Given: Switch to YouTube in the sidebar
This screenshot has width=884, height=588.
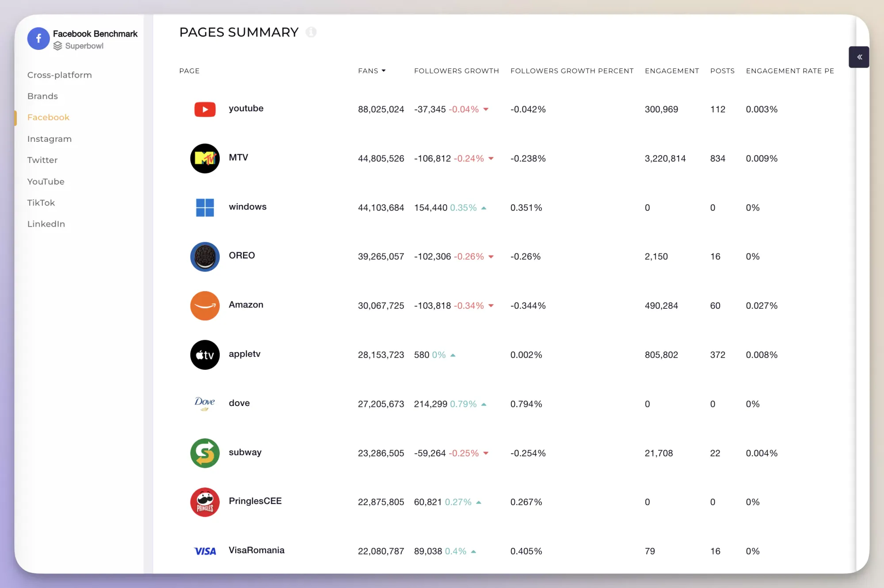Looking at the screenshot, I should pyautogui.click(x=46, y=182).
